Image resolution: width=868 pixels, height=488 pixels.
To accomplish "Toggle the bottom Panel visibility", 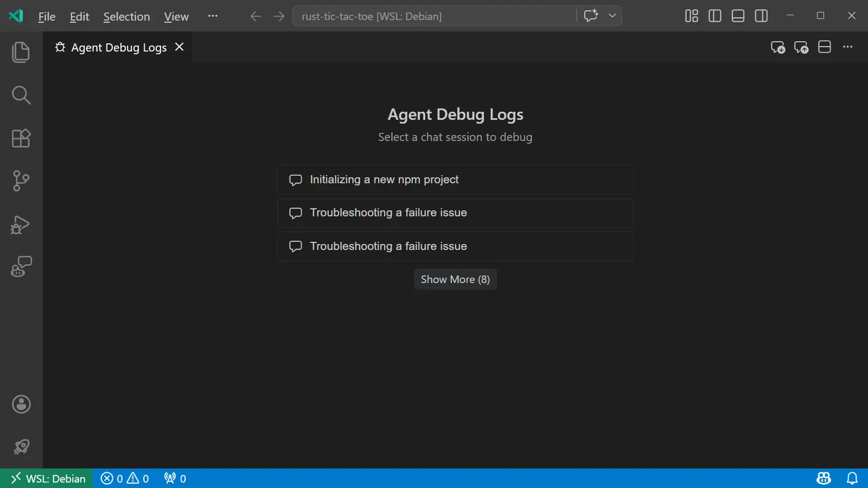I will coord(737,16).
